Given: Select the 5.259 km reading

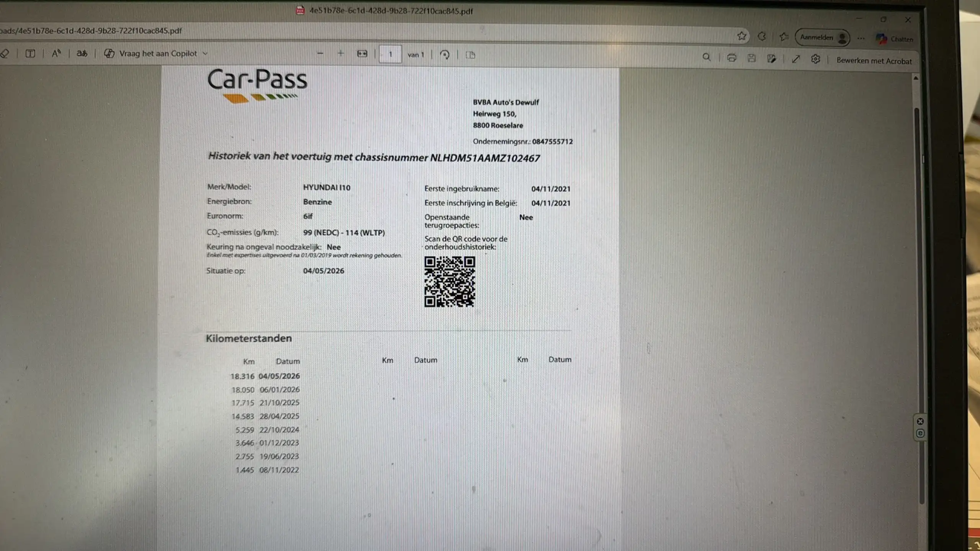Looking at the screenshot, I should pos(245,430).
